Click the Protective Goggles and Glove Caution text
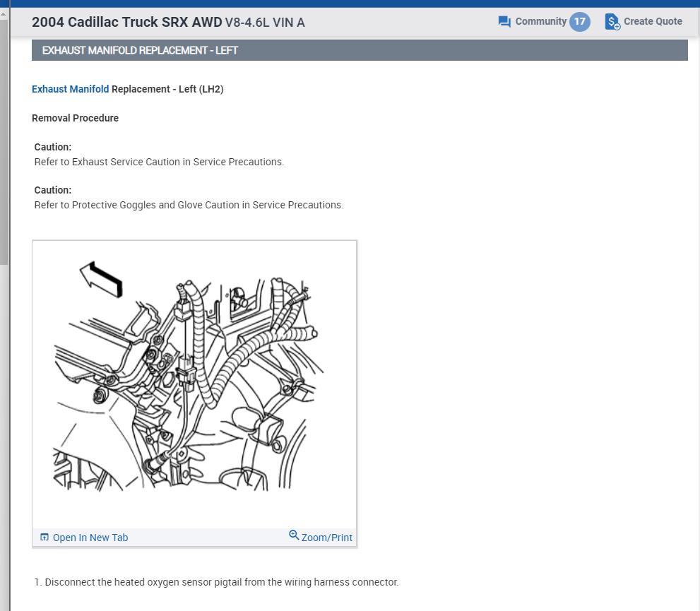 tap(189, 205)
